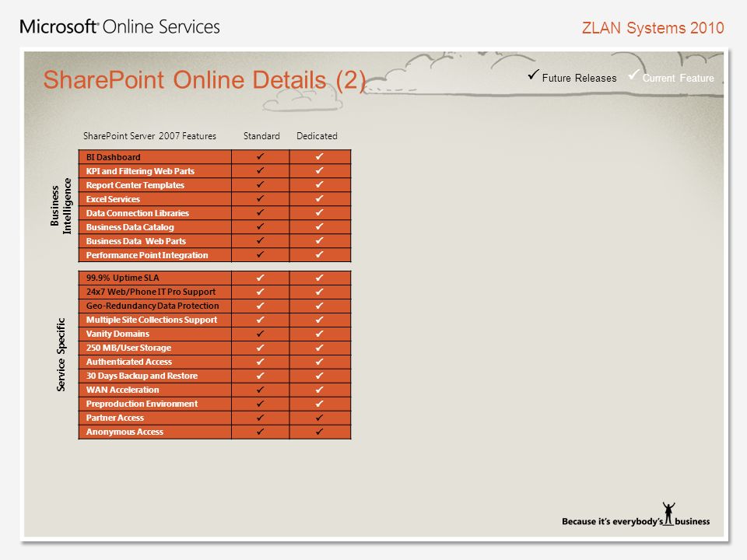Select the KPI and Filtering Web Parts label
This screenshot has width=747, height=560.
click(140, 171)
